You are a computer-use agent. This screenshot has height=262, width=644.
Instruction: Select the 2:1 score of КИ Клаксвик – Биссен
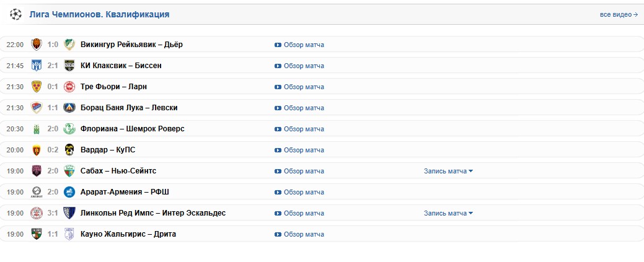[53, 66]
